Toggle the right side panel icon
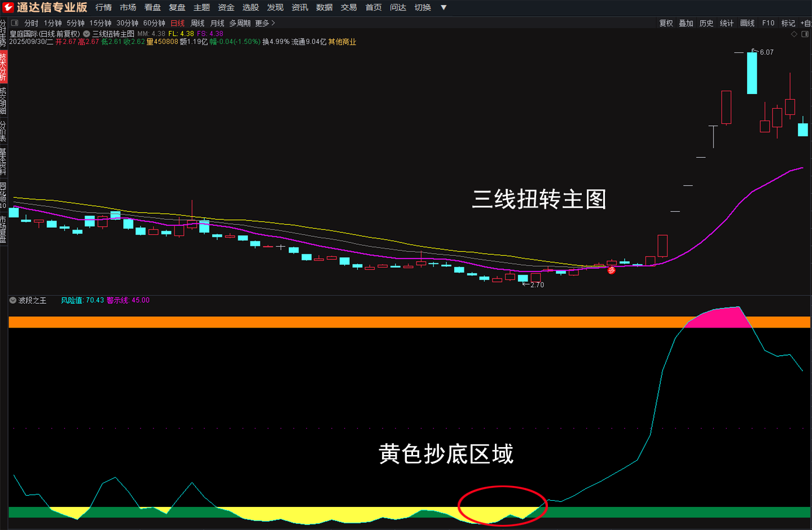 [x=805, y=34]
